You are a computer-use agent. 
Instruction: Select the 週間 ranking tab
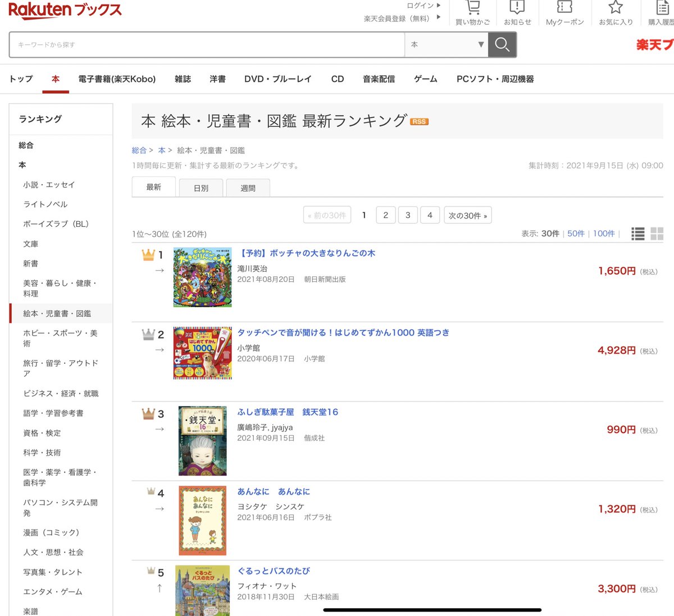click(248, 188)
